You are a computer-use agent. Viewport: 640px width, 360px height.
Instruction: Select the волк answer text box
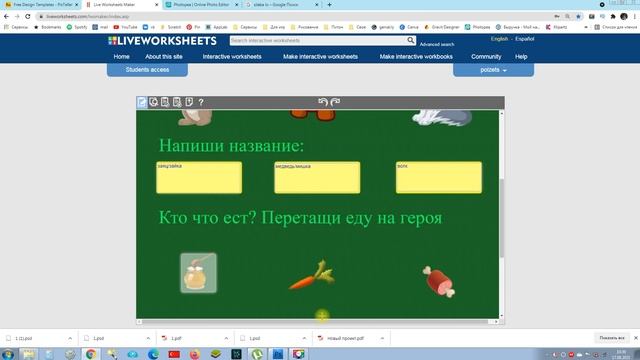point(439,178)
